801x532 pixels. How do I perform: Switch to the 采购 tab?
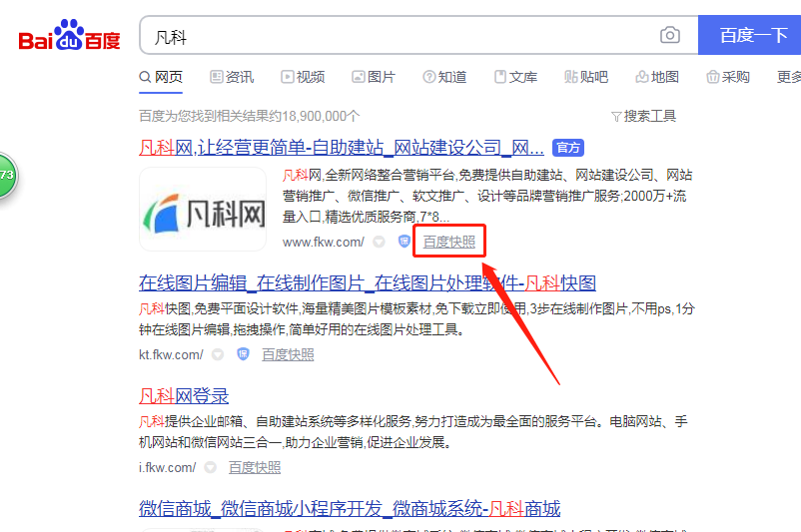point(728,77)
